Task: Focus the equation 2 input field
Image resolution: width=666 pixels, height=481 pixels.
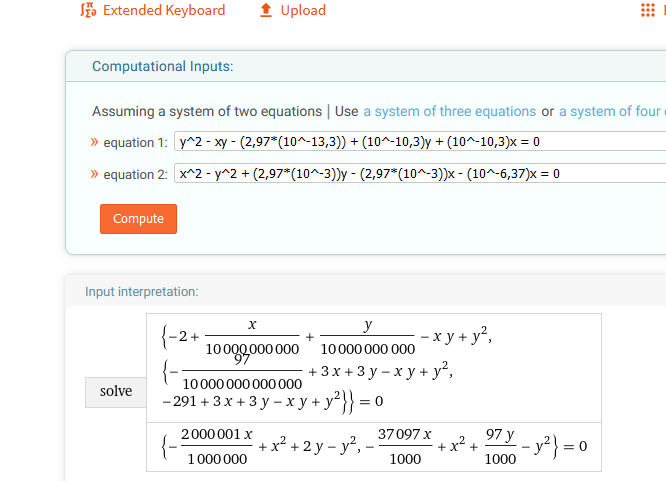Action: (420, 174)
